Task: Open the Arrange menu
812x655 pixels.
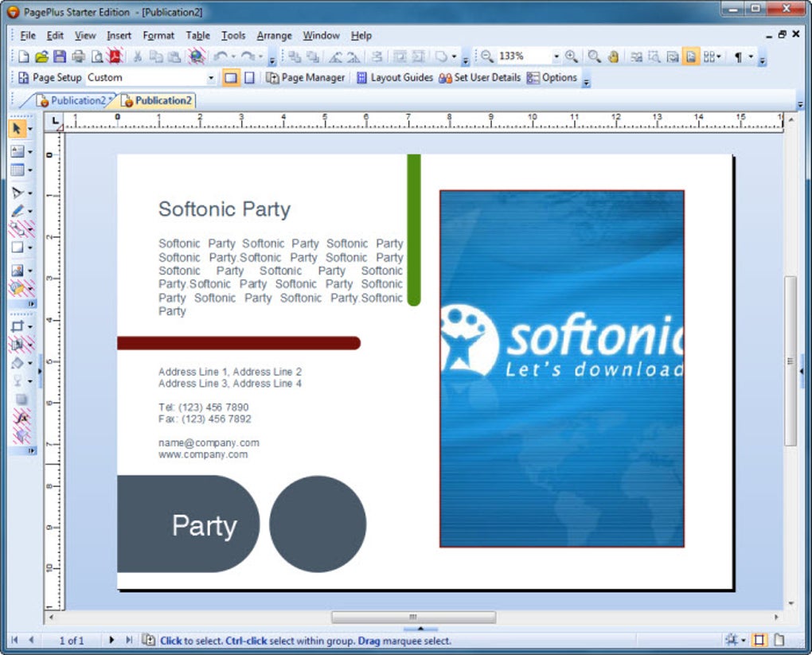Action: (274, 35)
